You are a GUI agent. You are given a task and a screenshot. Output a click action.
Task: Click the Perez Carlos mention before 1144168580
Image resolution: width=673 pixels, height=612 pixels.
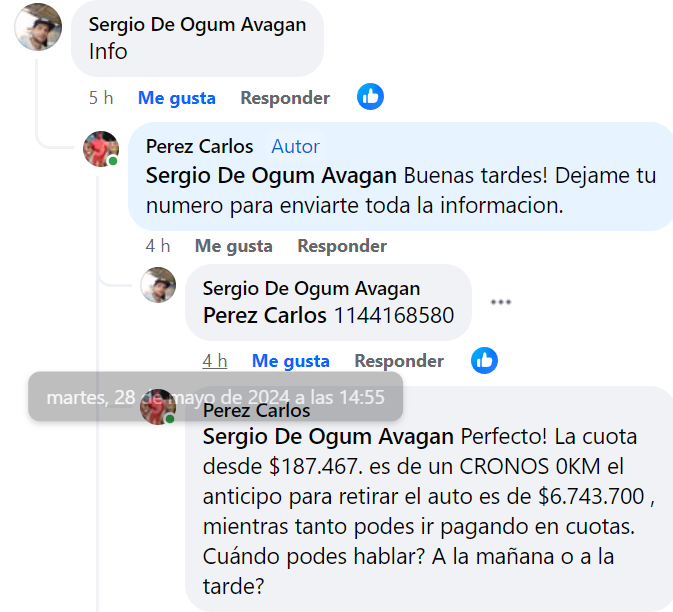coord(264,315)
